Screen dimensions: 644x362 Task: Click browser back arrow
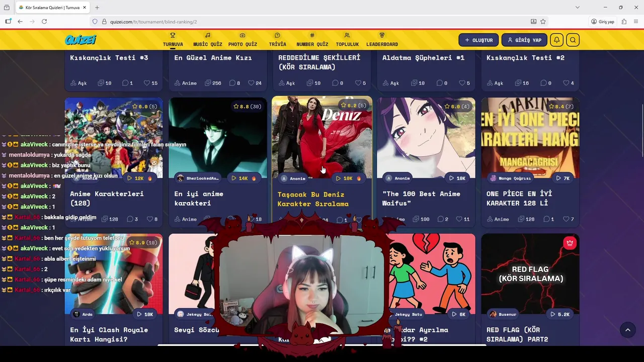pyautogui.click(x=20, y=22)
